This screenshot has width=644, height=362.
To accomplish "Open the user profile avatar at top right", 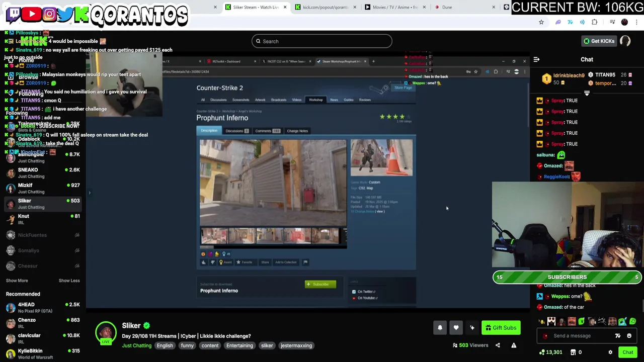I will pos(625,41).
